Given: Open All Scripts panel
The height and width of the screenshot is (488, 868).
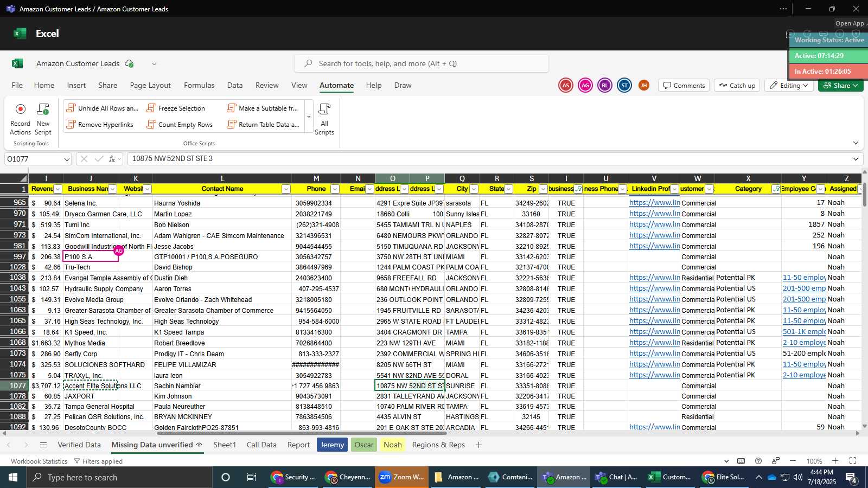Looking at the screenshot, I should [324, 119].
